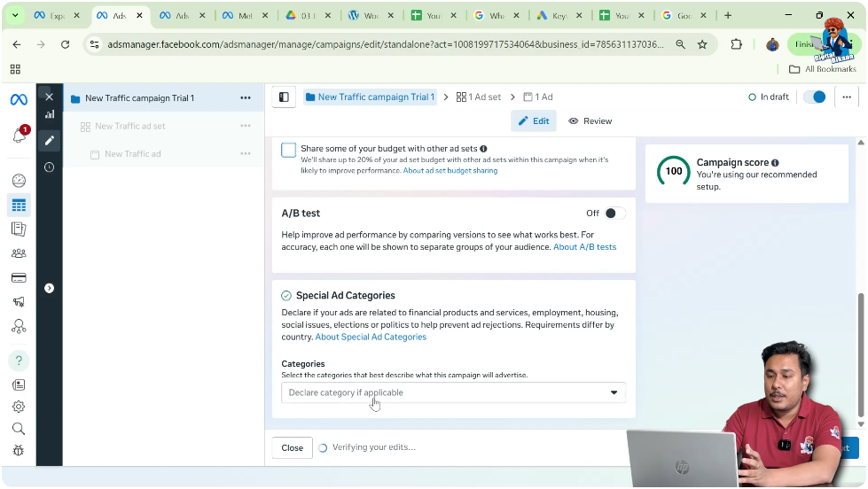
Task: Toggle the campaign on/off switch
Action: pos(814,97)
